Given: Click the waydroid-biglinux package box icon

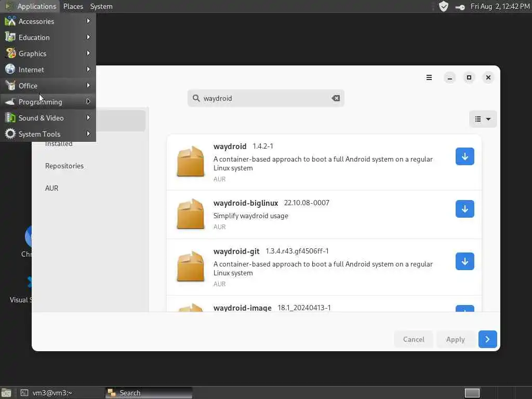Looking at the screenshot, I should pyautogui.click(x=191, y=214).
